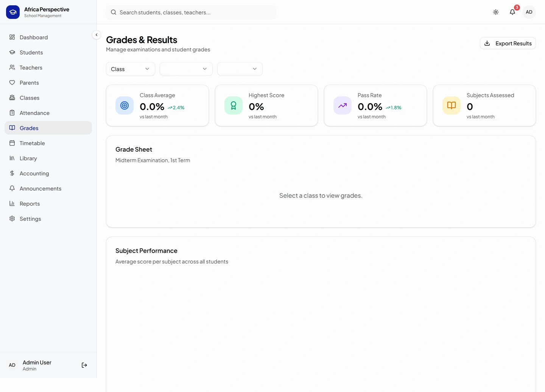
Task: Click the Export Results button
Action: [x=508, y=43]
